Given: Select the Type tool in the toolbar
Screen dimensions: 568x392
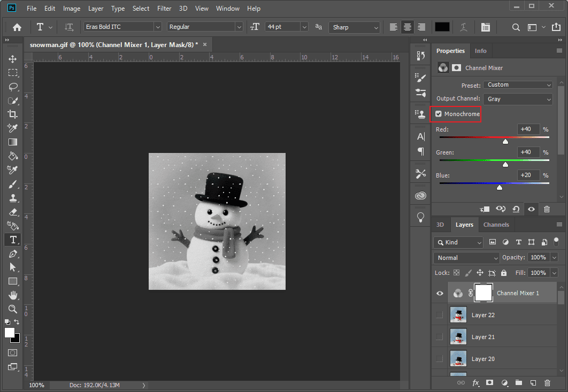Looking at the screenshot, I should tap(12, 240).
